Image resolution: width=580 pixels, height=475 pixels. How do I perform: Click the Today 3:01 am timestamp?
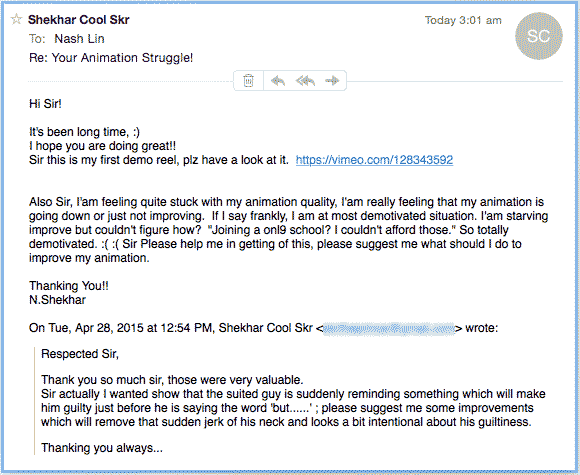coord(463,20)
